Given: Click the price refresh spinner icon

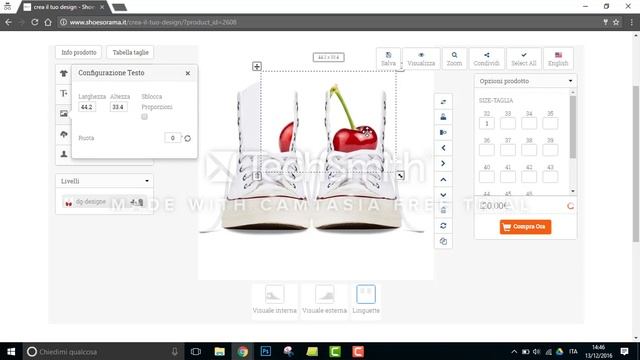Looking at the screenshot, I should pyautogui.click(x=570, y=206).
